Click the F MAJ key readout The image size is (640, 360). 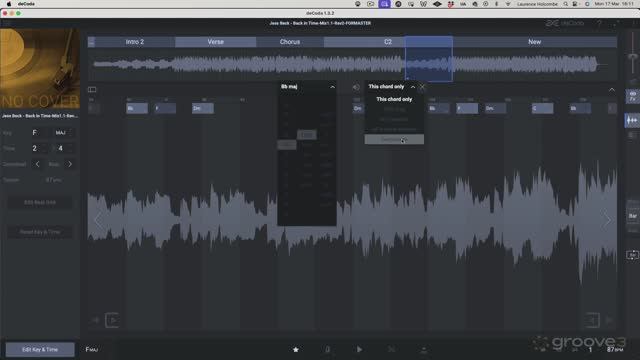(92, 349)
